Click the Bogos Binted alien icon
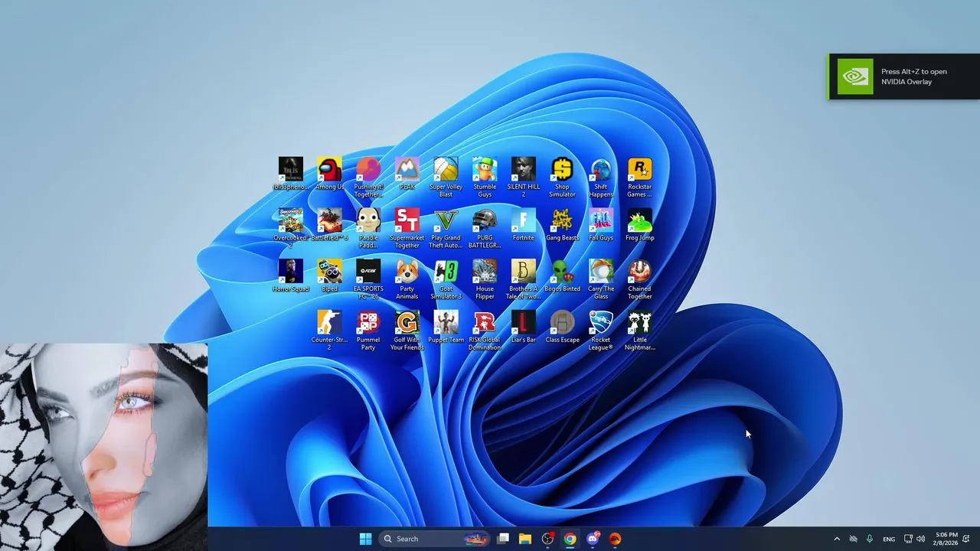Image resolution: width=980 pixels, height=551 pixels. coord(562,276)
